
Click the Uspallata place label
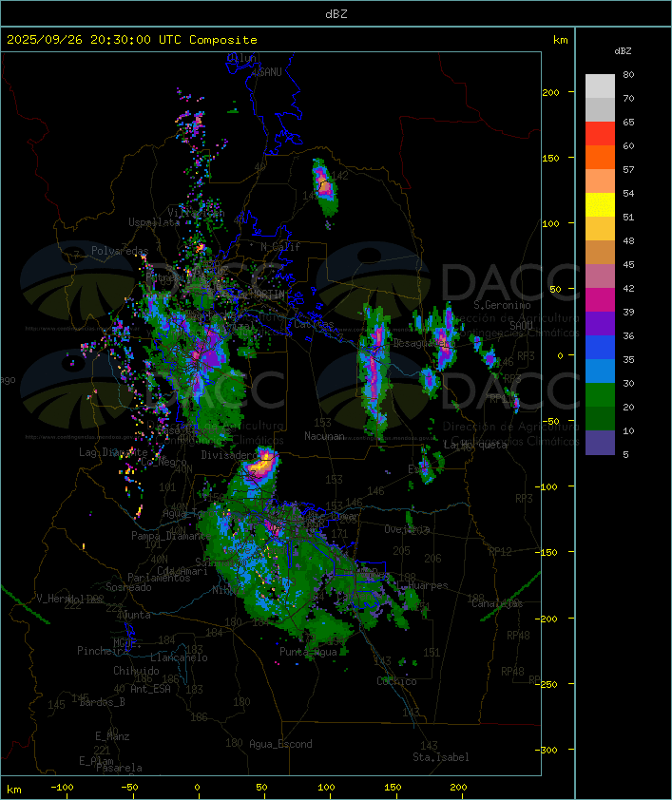[x=154, y=222]
